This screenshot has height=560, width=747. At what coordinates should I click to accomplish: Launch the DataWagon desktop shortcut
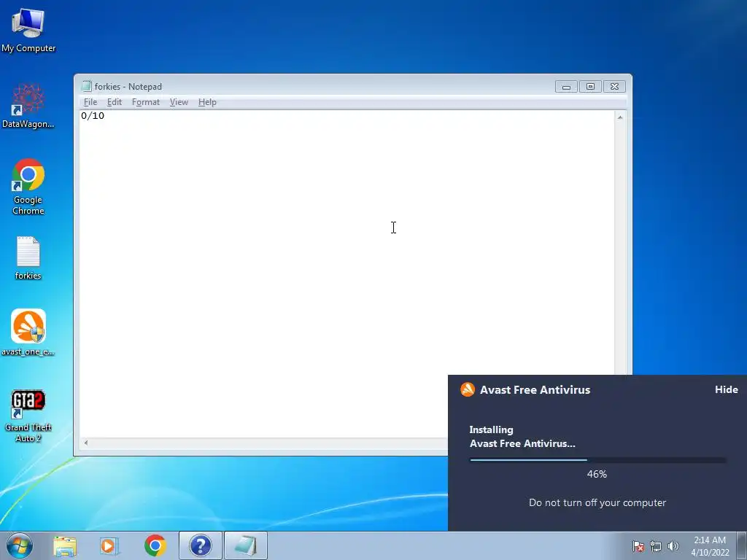pos(28,106)
